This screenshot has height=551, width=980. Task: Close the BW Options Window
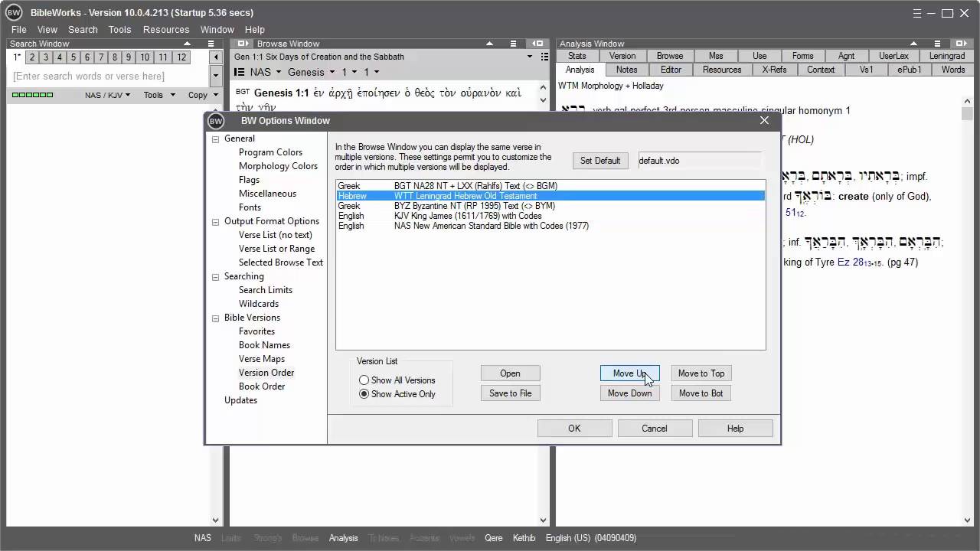[x=764, y=120]
